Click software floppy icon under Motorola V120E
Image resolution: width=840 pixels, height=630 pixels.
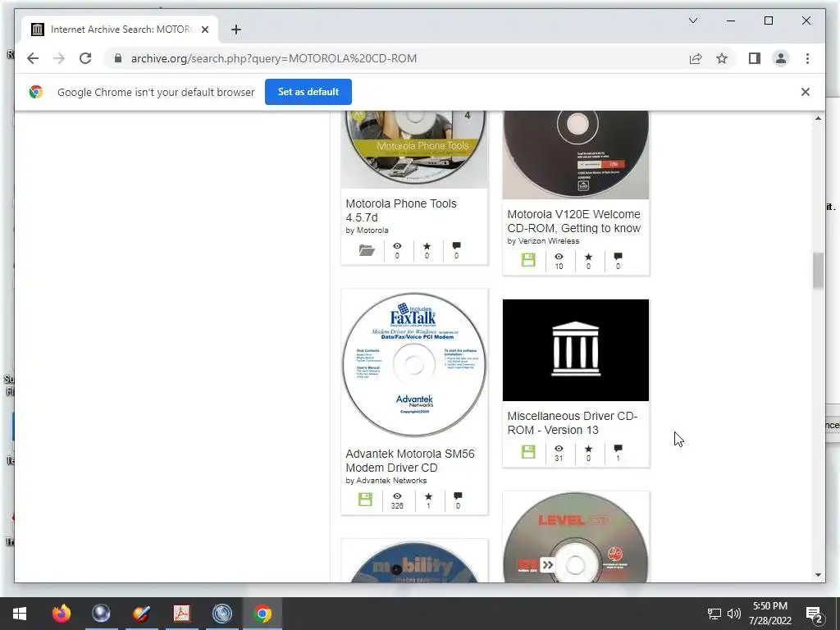point(528,260)
